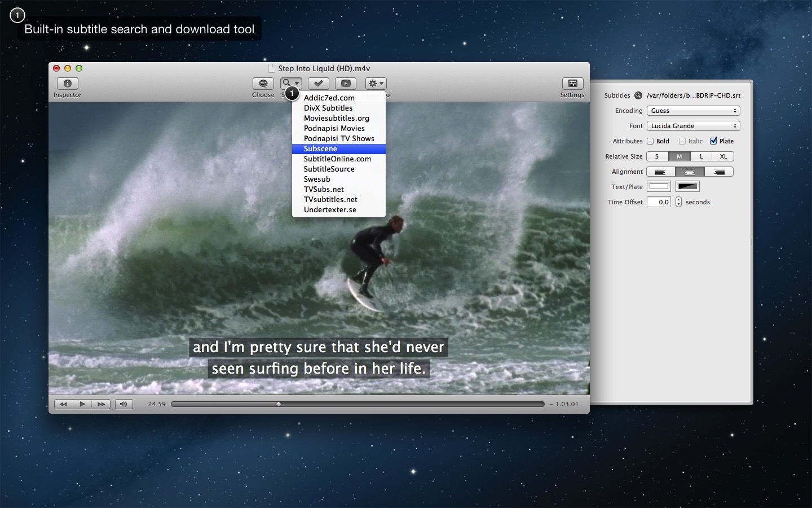The height and width of the screenshot is (508, 812).
Task: Open the Inspector info panel
Action: (x=68, y=84)
